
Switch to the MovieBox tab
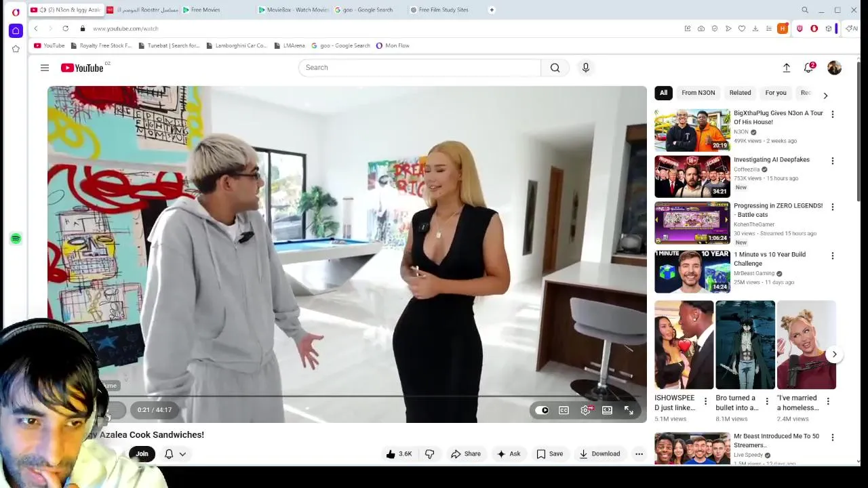point(293,10)
